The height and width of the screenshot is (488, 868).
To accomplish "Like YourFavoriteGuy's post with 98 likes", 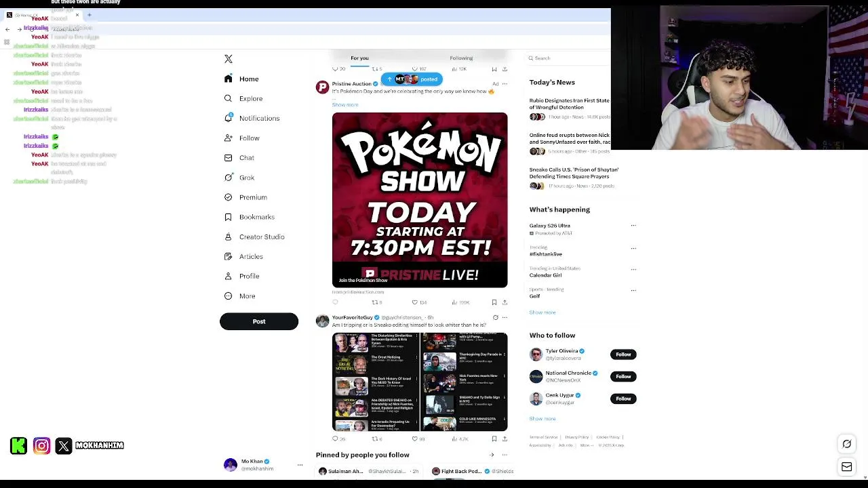I will pos(418,439).
